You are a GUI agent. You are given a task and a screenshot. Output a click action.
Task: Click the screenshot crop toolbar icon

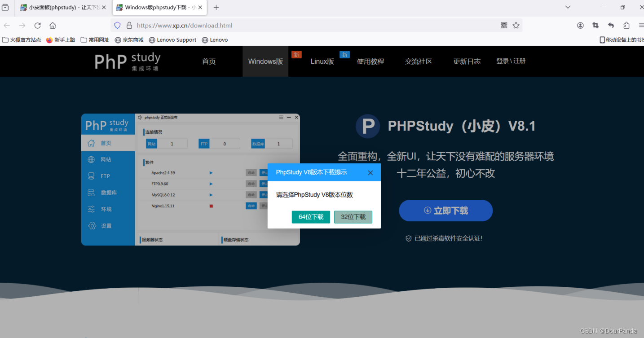595,26
